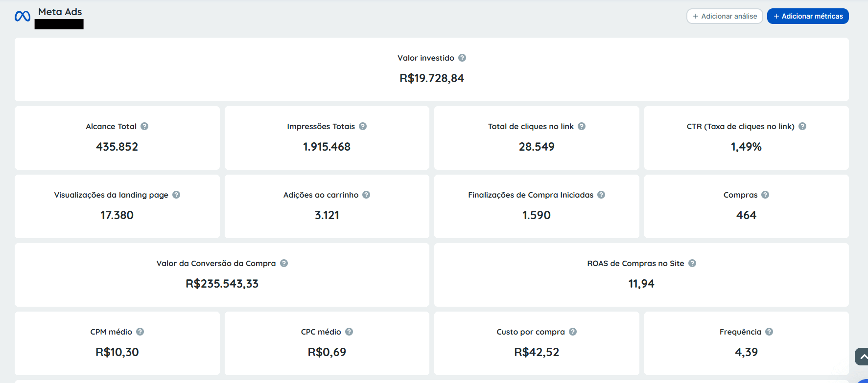Image resolution: width=868 pixels, height=383 pixels.
Task: Click help icon beside Visualizações da landing page
Action: point(176,195)
